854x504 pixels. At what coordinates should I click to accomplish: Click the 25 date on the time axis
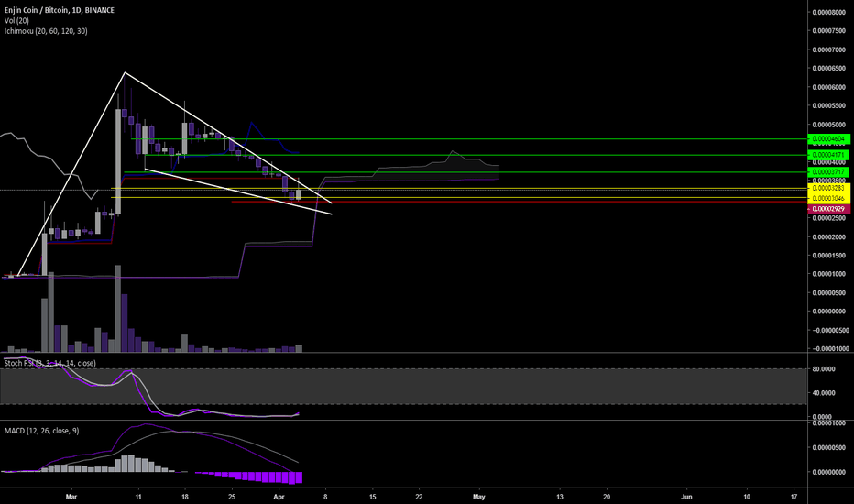point(232,497)
